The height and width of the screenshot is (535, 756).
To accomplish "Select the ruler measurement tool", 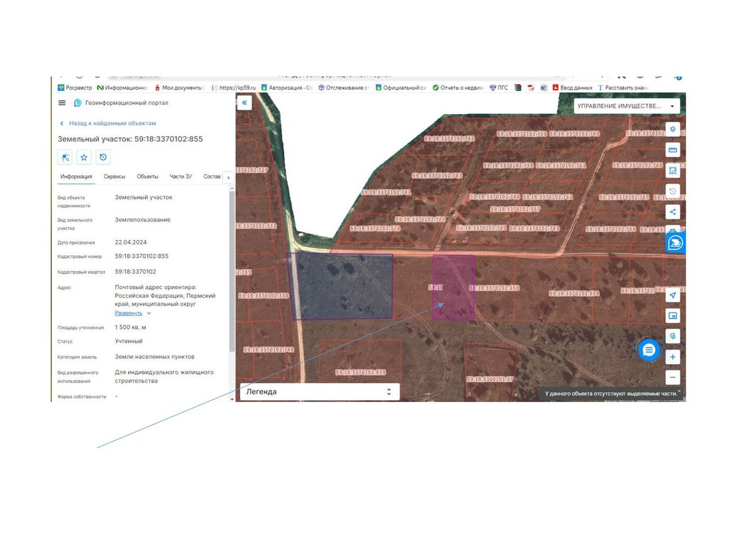I will [x=673, y=150].
